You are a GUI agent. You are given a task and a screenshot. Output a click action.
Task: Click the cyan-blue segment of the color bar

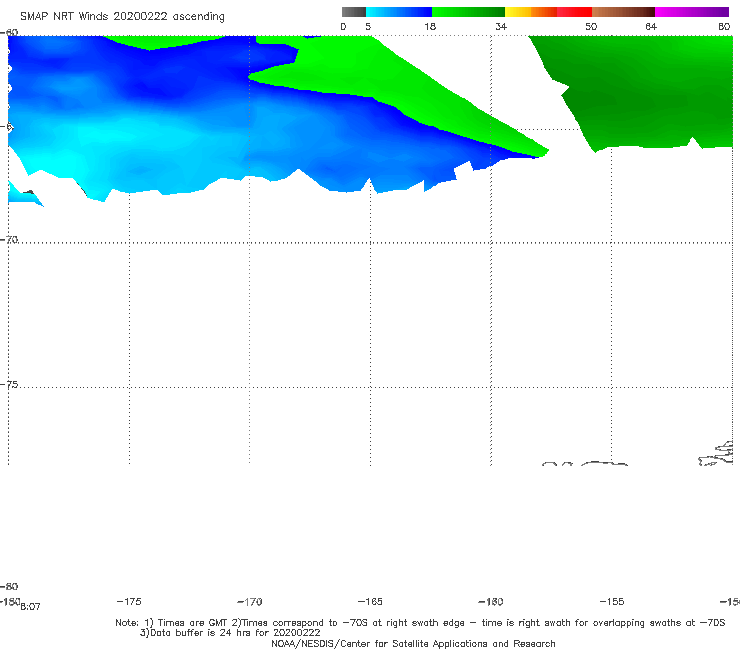pyautogui.click(x=399, y=12)
